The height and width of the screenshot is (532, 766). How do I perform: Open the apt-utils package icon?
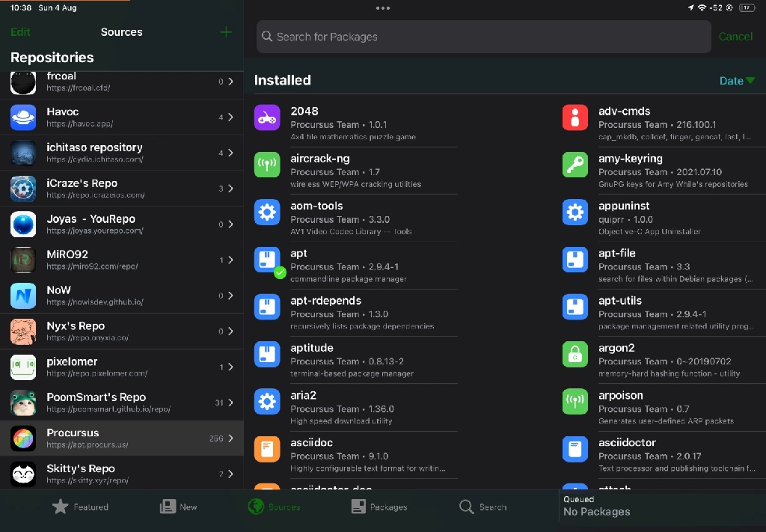tap(575, 308)
